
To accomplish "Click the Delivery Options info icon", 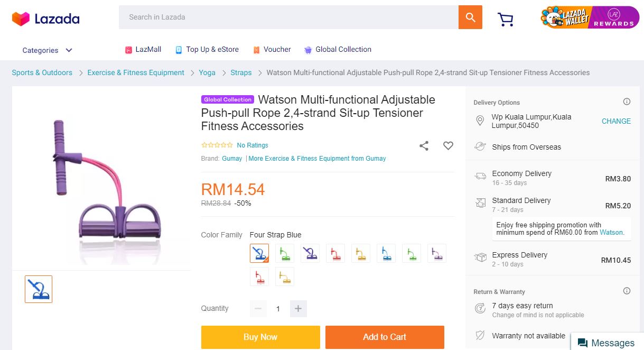I will (627, 102).
